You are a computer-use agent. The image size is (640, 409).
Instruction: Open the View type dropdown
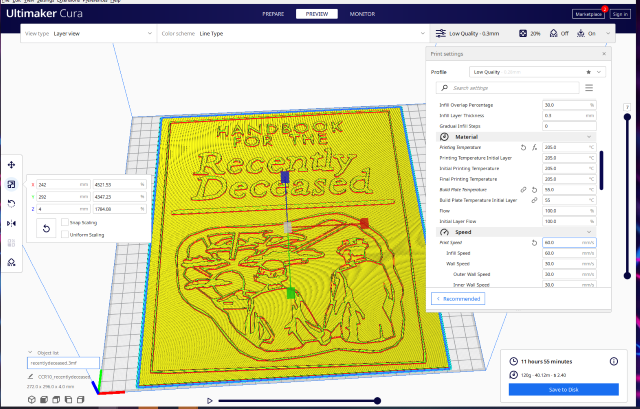click(89, 33)
